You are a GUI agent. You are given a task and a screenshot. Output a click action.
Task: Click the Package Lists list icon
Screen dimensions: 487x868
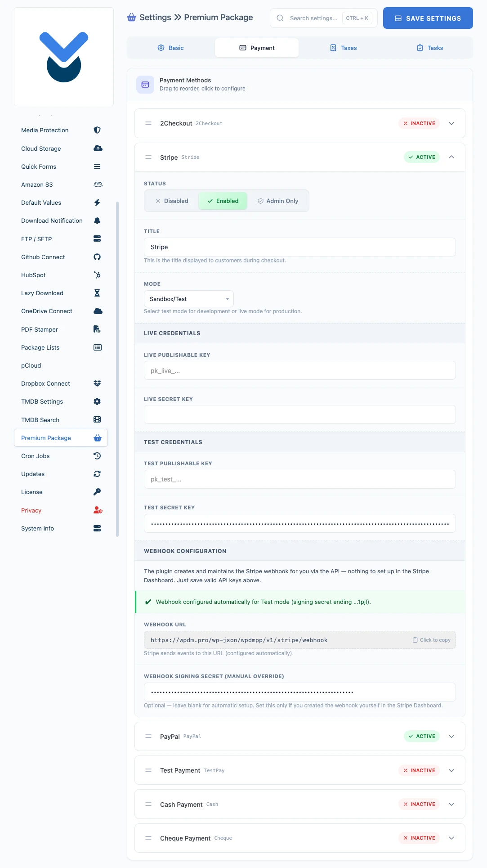tap(98, 347)
